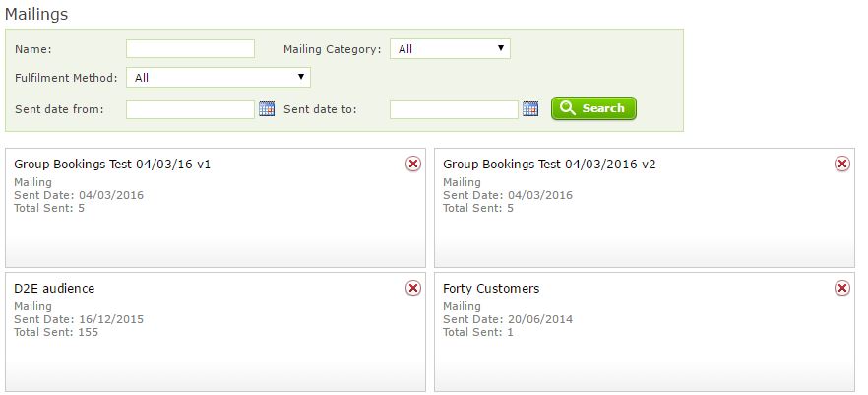This screenshot has height=395, width=868.
Task: Delete Group Bookings Test 04/03/2016 v2 mailing
Action: 842,164
